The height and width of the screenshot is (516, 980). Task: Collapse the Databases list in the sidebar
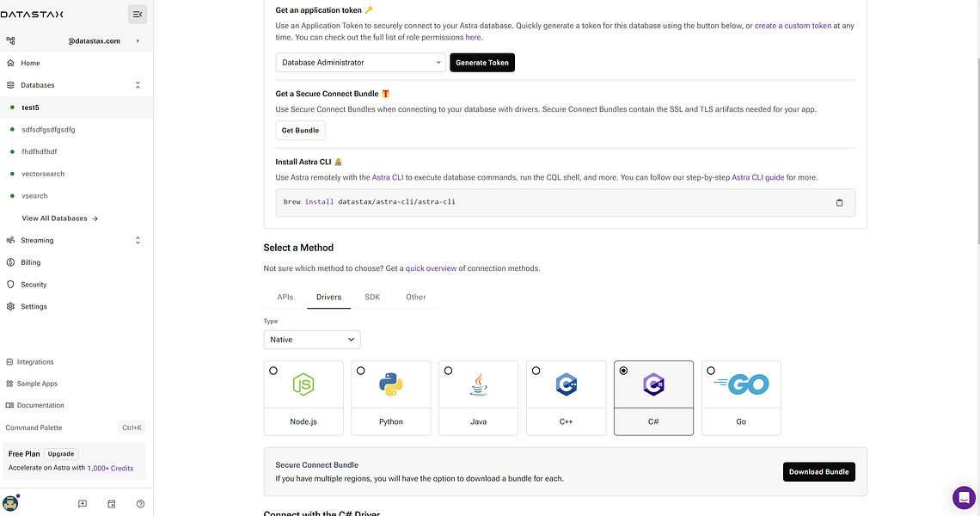tap(138, 85)
